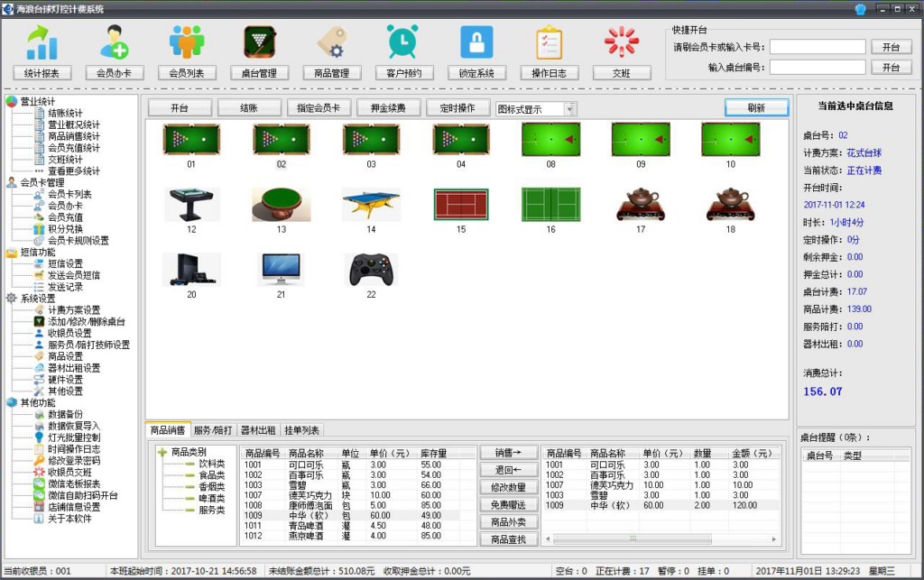The width and height of the screenshot is (924, 580).
Task: Switch to the 服务/陪打 tab
Action: [213, 431]
